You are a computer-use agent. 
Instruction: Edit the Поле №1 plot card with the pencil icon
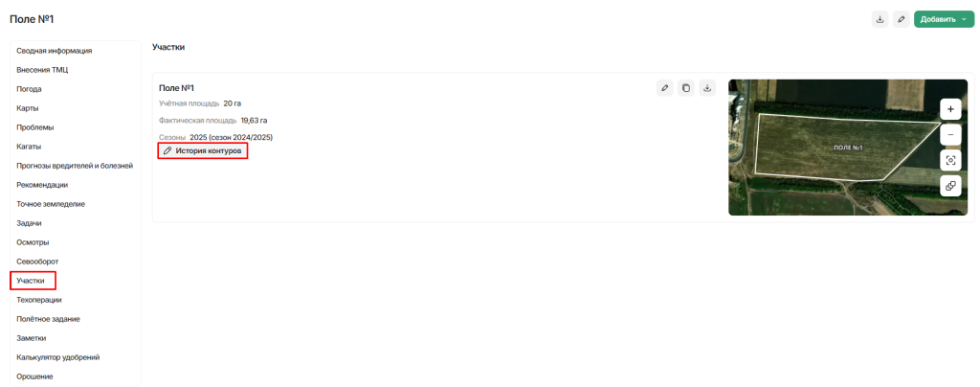665,88
